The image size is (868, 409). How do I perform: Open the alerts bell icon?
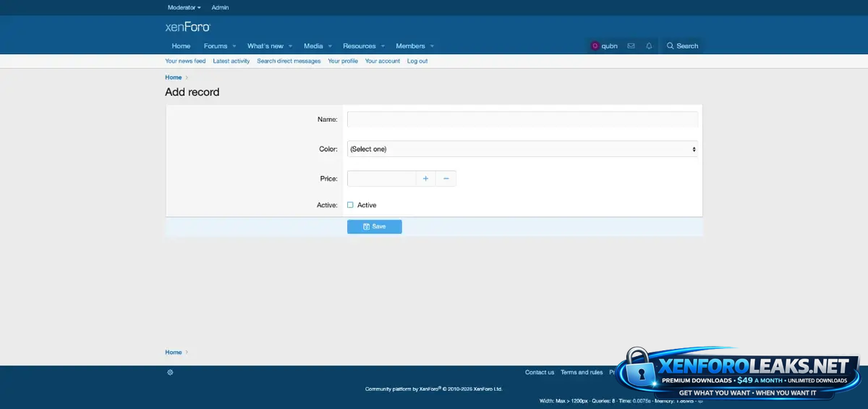click(649, 46)
